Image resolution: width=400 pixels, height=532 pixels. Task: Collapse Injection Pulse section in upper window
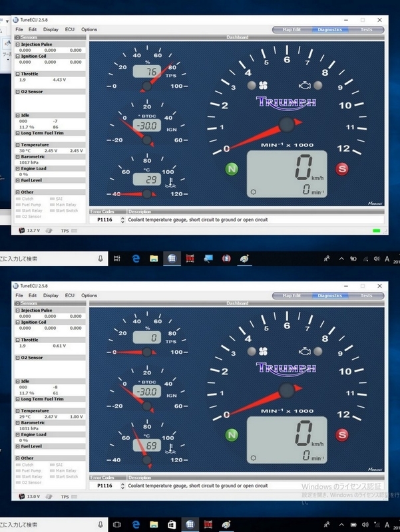point(18,45)
